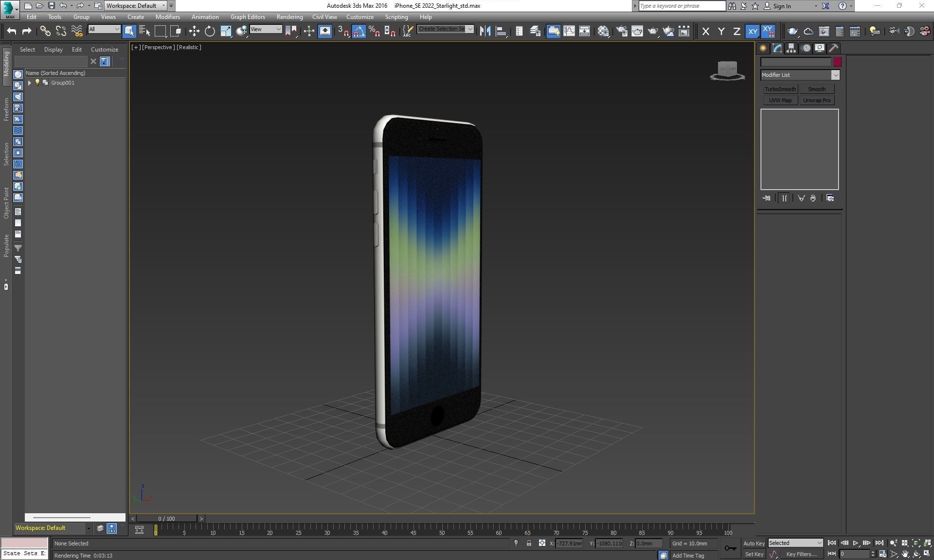Open the Utilities command panel tab
This screenshot has height=560, width=934.
pos(834,48)
